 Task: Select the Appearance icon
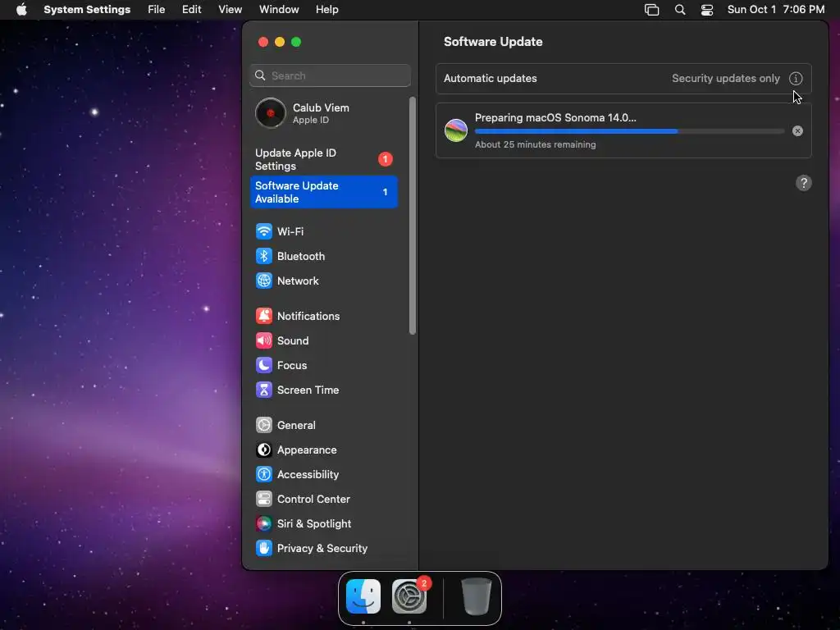(263, 450)
